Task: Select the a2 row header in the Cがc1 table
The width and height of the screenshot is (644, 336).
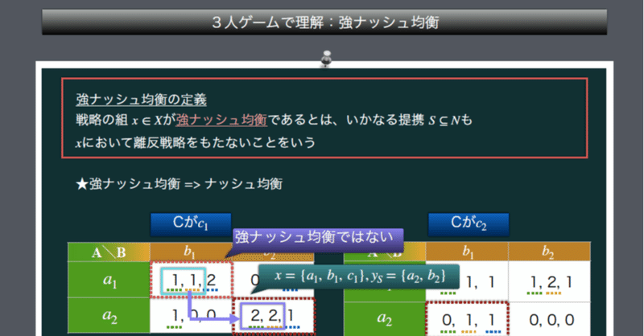Action: pos(109,315)
